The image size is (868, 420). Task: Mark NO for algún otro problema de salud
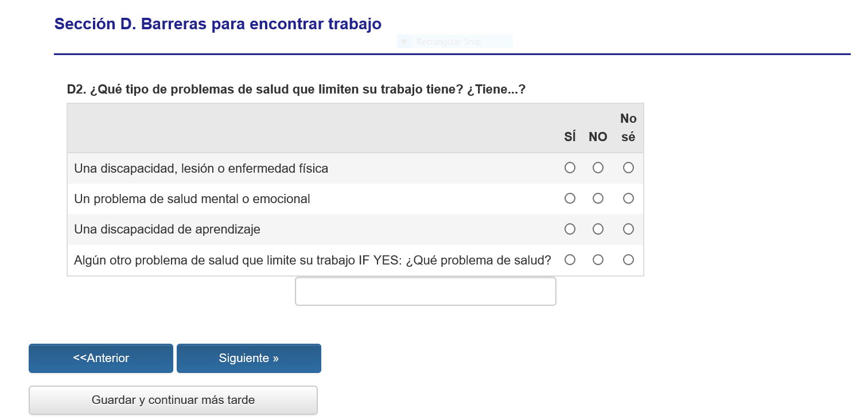coord(598,260)
